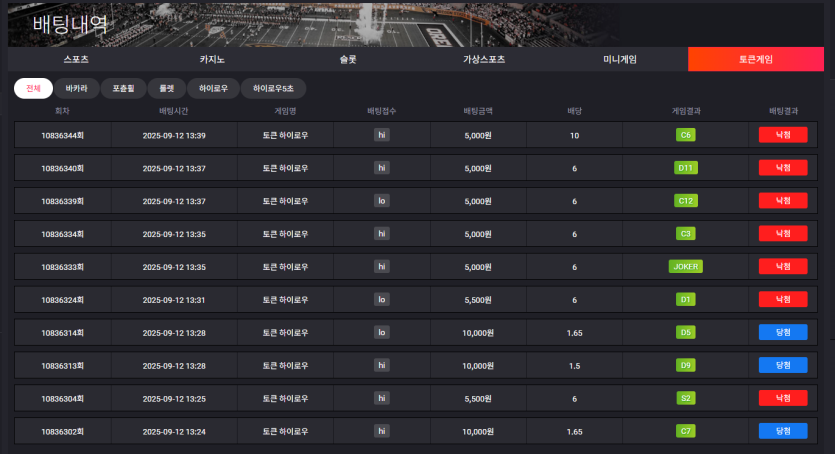Screen dimensions: 835x454
Task: Select the 전체 filter pill
Action: [33, 88]
